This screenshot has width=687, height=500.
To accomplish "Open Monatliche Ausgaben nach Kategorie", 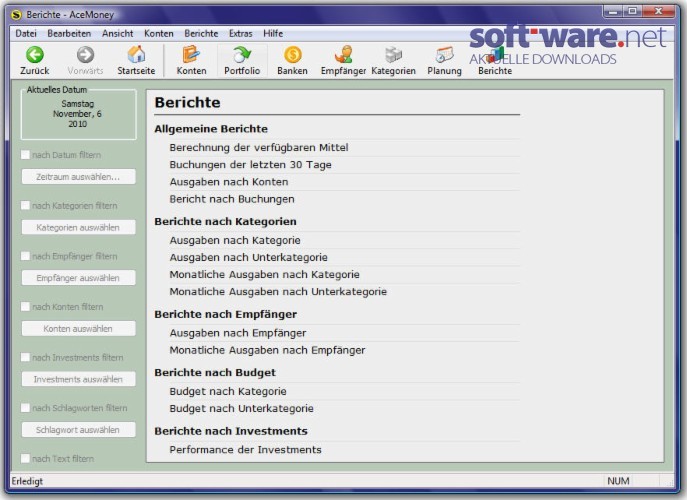I will 264,274.
